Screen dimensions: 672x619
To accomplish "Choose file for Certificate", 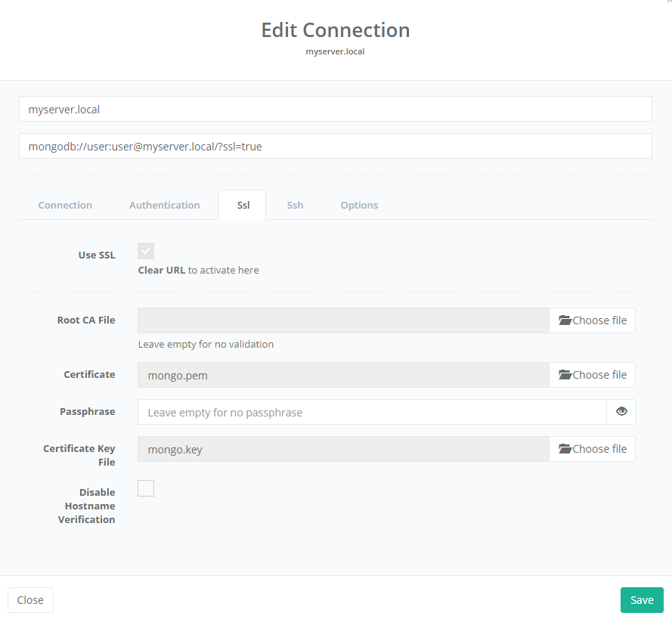I will [593, 375].
